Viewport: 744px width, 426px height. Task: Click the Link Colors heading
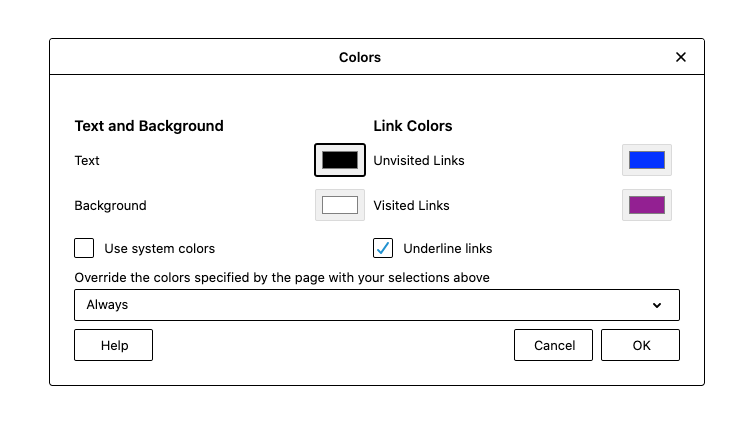click(412, 126)
